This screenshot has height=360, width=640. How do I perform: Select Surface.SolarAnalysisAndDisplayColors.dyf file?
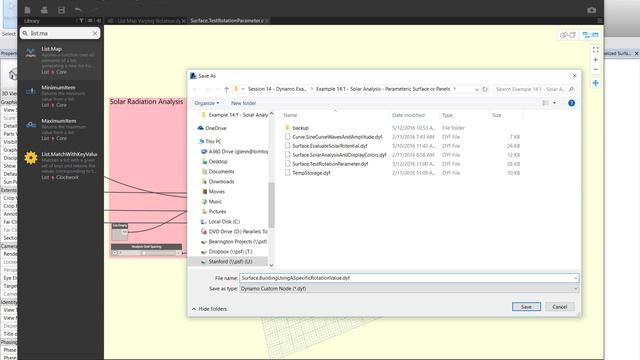click(339, 155)
